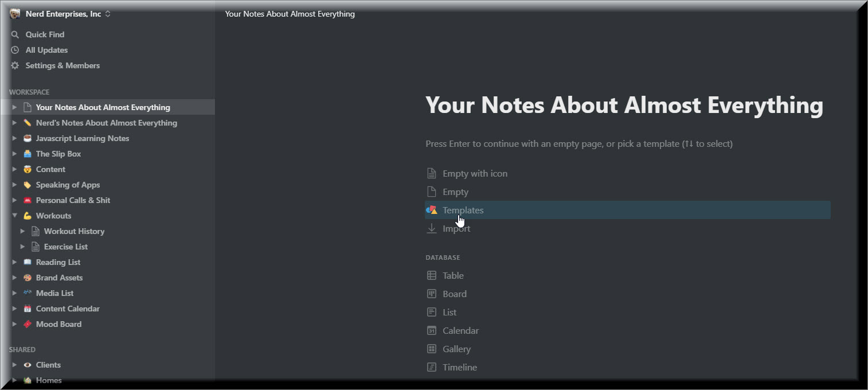Open Settings & Members
Viewport: 868px width, 390px height.
click(62, 65)
